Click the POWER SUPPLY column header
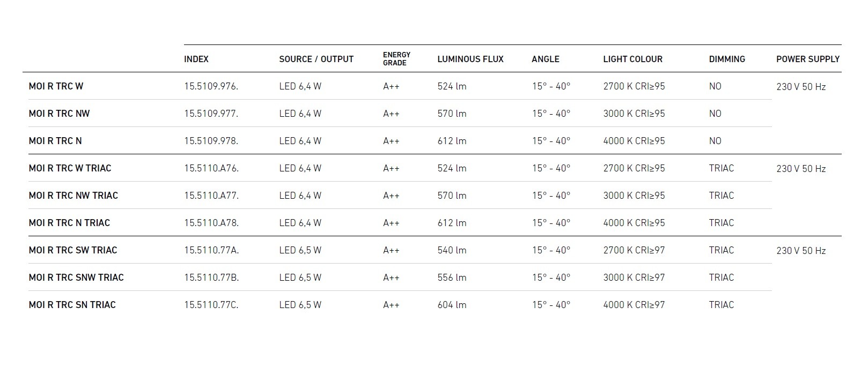This screenshot has height=382, width=868. 807,59
